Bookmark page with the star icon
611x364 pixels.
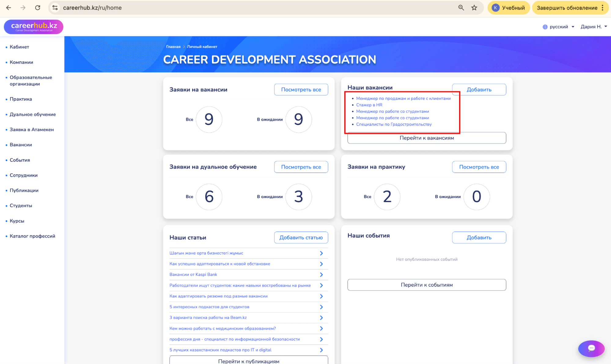click(474, 8)
